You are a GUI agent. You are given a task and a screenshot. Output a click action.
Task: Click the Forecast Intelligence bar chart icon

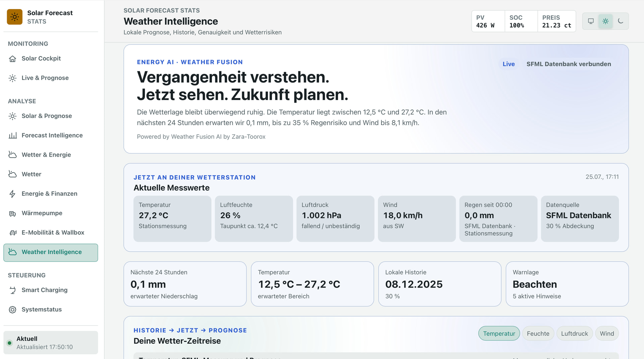pos(12,136)
